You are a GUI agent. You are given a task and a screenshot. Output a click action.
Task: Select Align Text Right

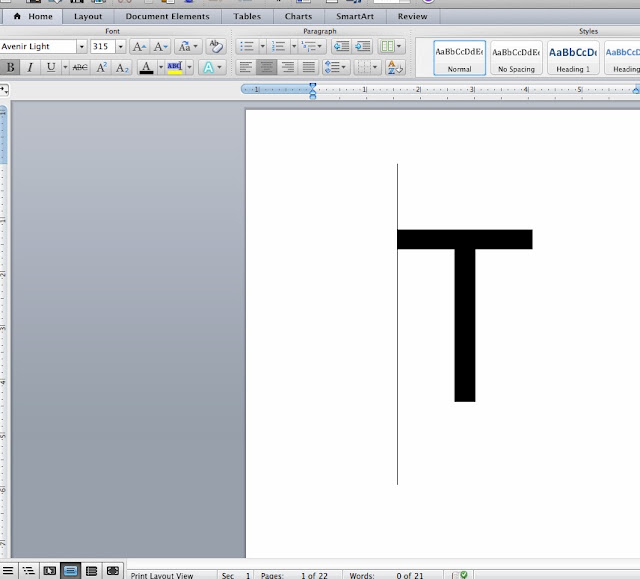coord(288,67)
